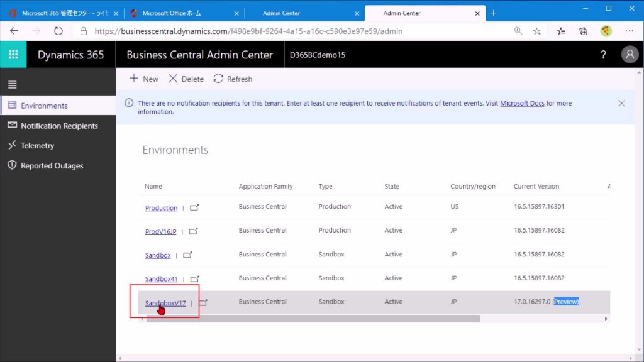Click the Name column header

point(153,186)
